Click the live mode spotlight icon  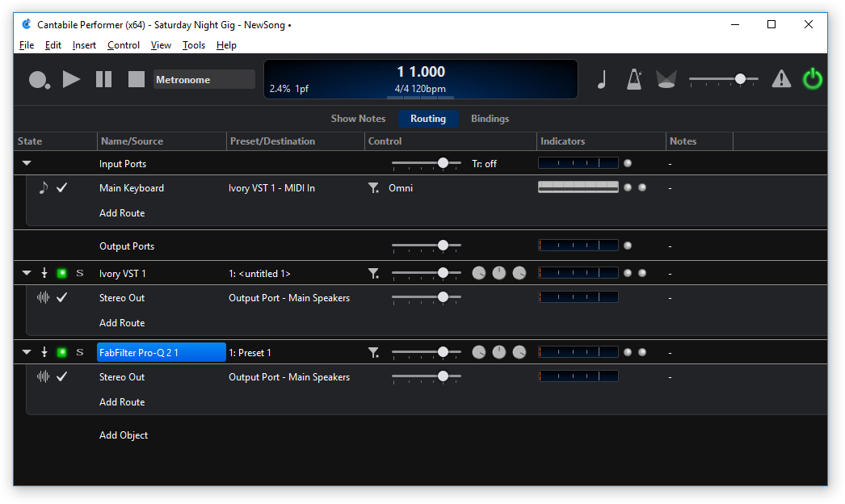pos(666,79)
